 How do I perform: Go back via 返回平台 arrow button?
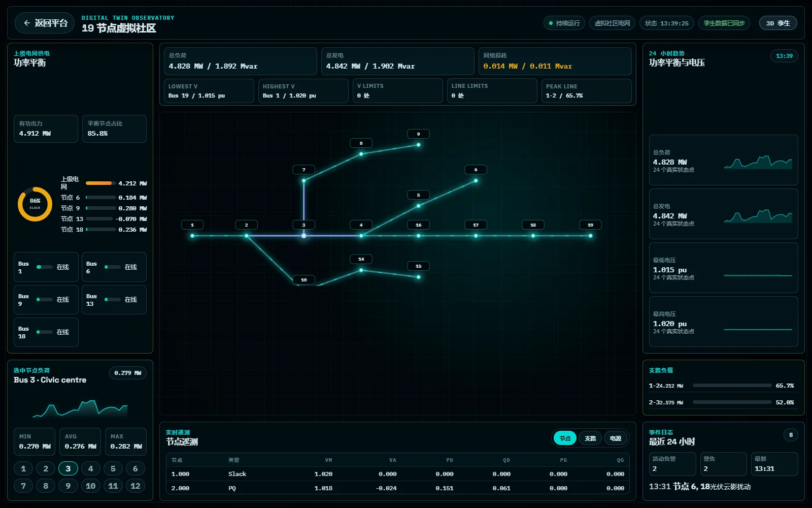coord(45,23)
